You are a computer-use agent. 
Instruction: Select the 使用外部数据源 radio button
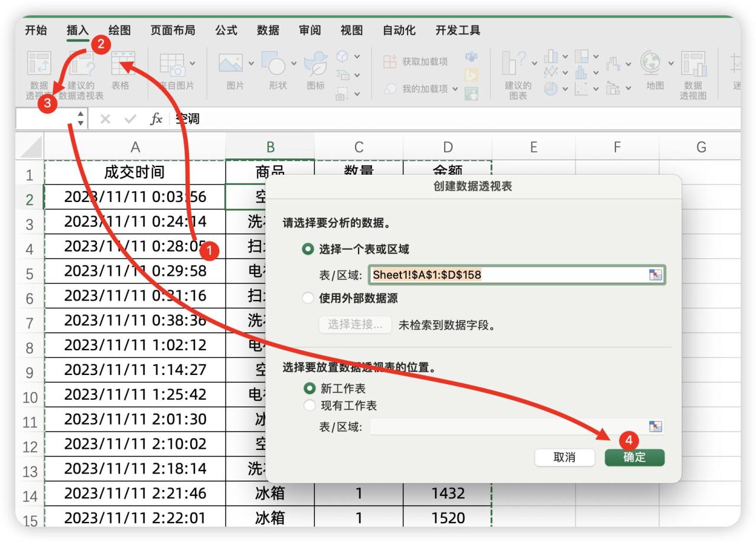tap(308, 298)
